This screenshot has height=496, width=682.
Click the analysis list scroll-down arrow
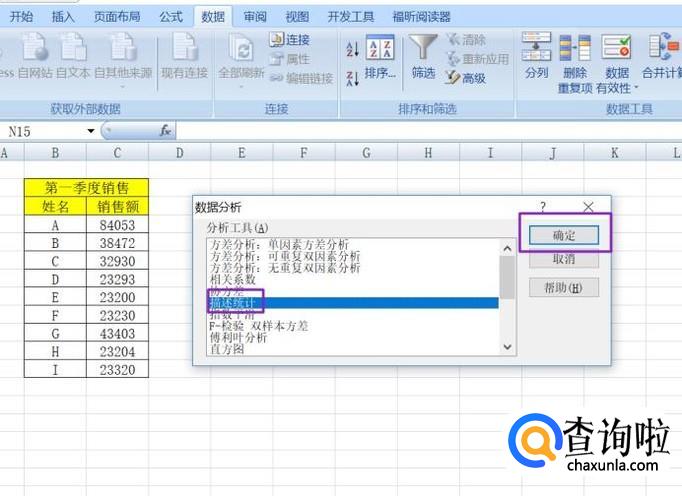507,346
